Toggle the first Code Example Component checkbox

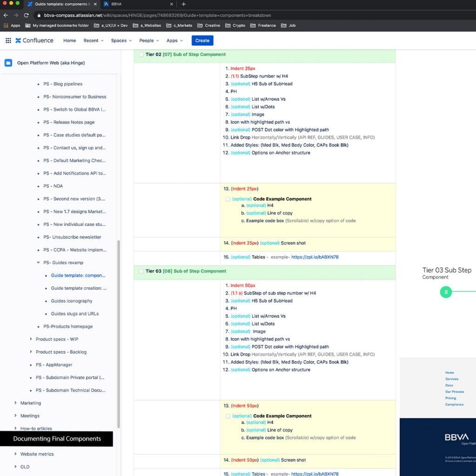coord(228,199)
